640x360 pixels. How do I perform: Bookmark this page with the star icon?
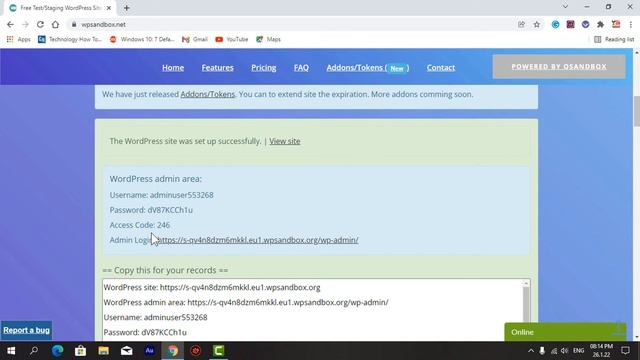(536, 24)
